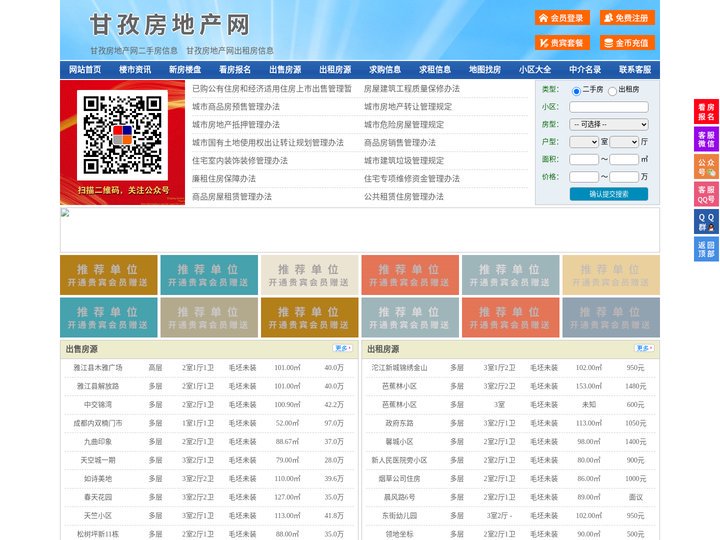Open 求租信息 navigation item

pyautogui.click(x=435, y=70)
